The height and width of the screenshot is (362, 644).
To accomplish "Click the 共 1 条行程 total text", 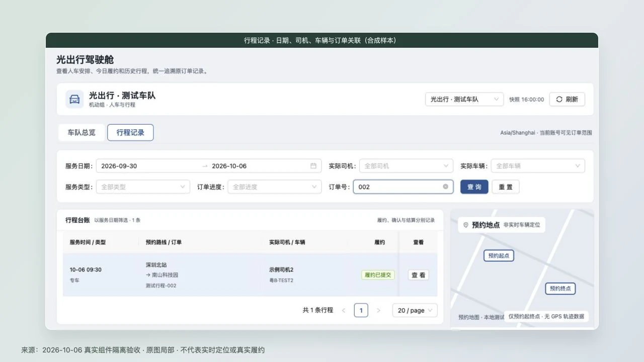I will pos(318,310).
